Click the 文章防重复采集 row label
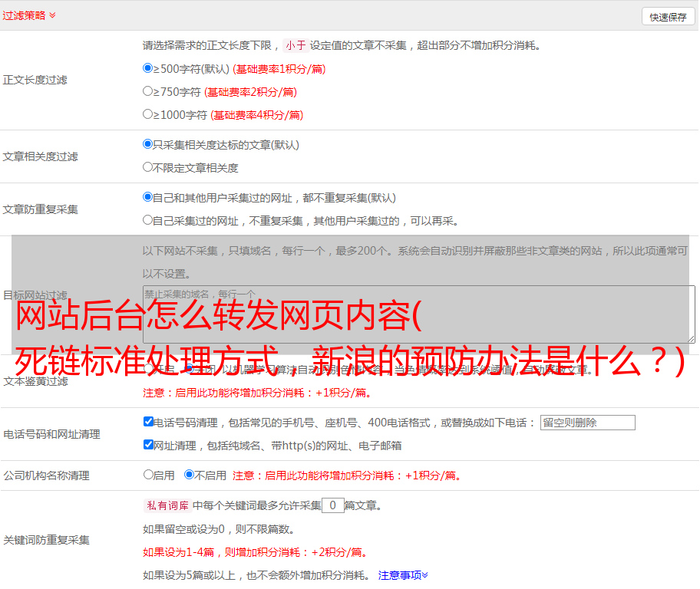700x589 pixels. (40, 209)
